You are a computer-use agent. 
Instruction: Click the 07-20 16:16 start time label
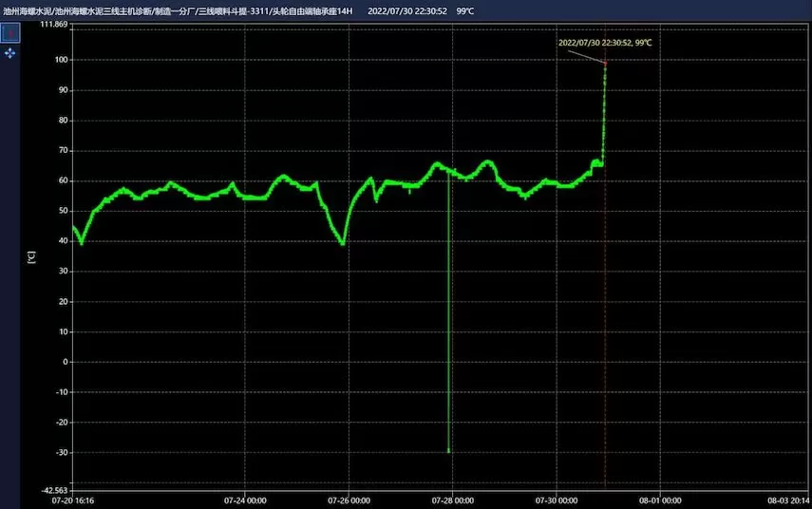point(73,500)
